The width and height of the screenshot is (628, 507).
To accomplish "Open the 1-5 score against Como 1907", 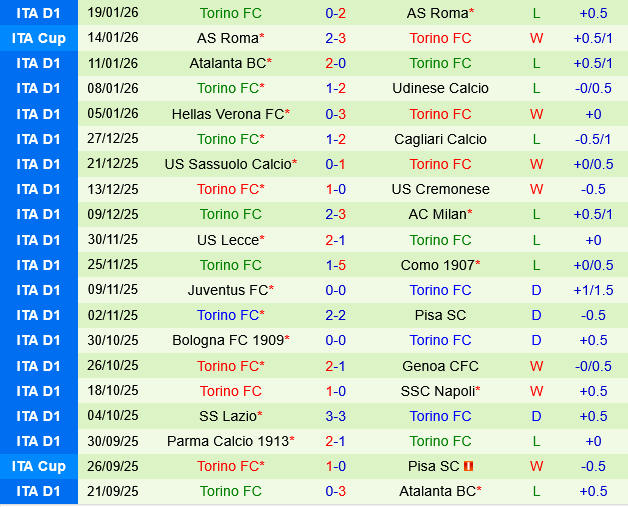I will click(x=336, y=265).
